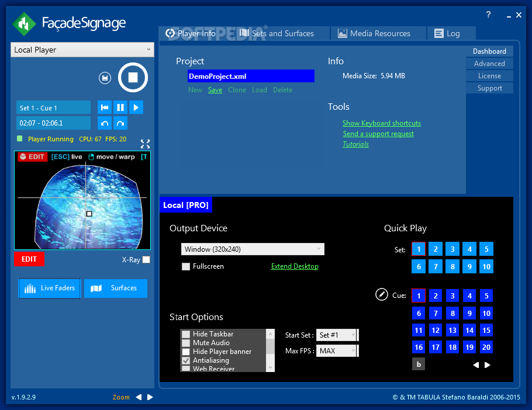The image size is (532, 410).
Task: Open the Start Set dropdown
Action: 336,335
